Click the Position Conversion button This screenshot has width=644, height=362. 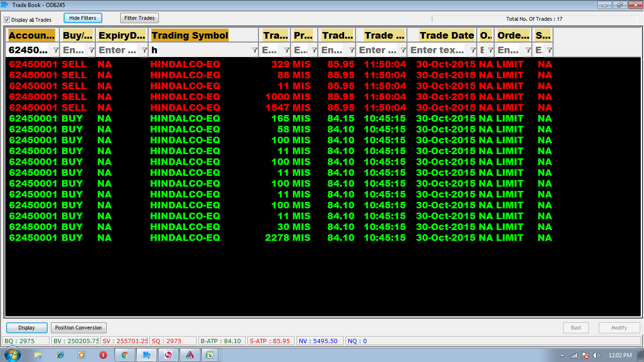click(78, 328)
